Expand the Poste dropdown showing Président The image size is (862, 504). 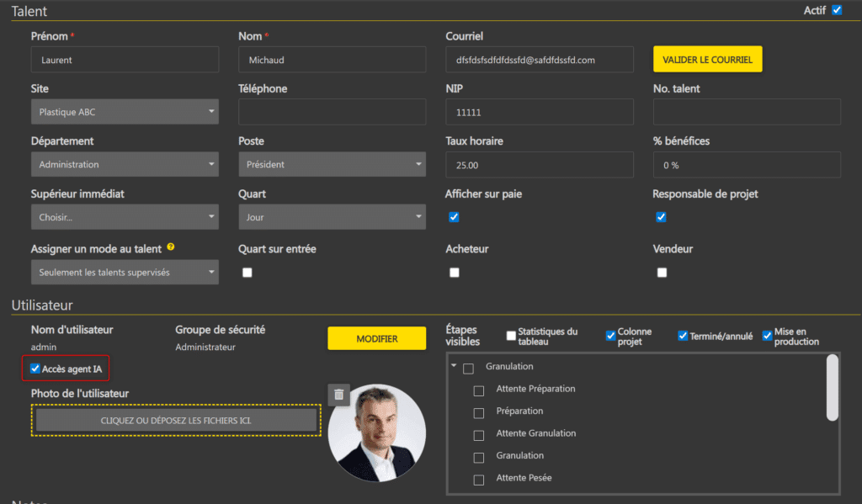332,165
